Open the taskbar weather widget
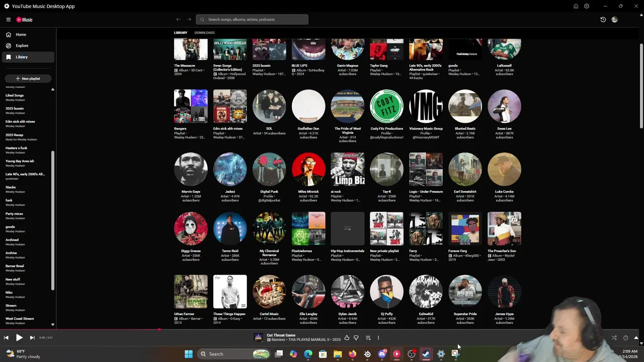 pyautogui.click(x=23, y=354)
